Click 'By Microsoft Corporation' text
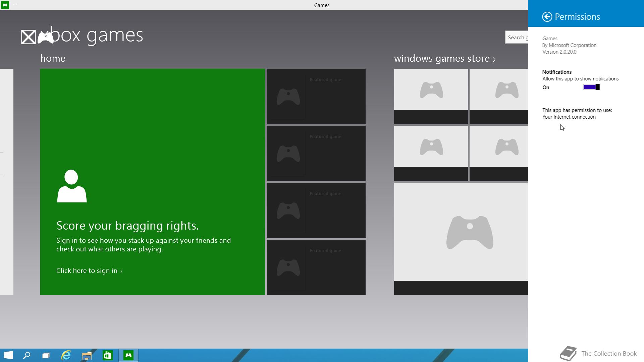The width and height of the screenshot is (644, 362). (569, 45)
